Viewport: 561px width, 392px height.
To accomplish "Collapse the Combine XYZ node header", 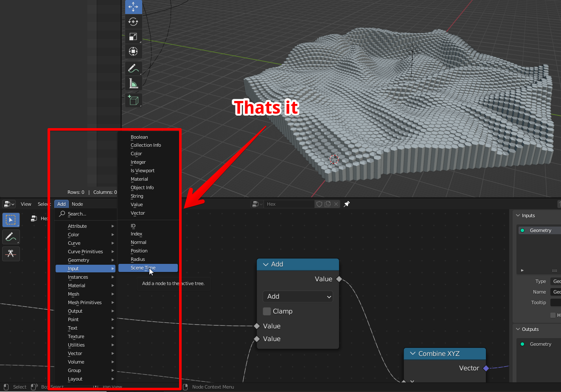I will (x=412, y=353).
